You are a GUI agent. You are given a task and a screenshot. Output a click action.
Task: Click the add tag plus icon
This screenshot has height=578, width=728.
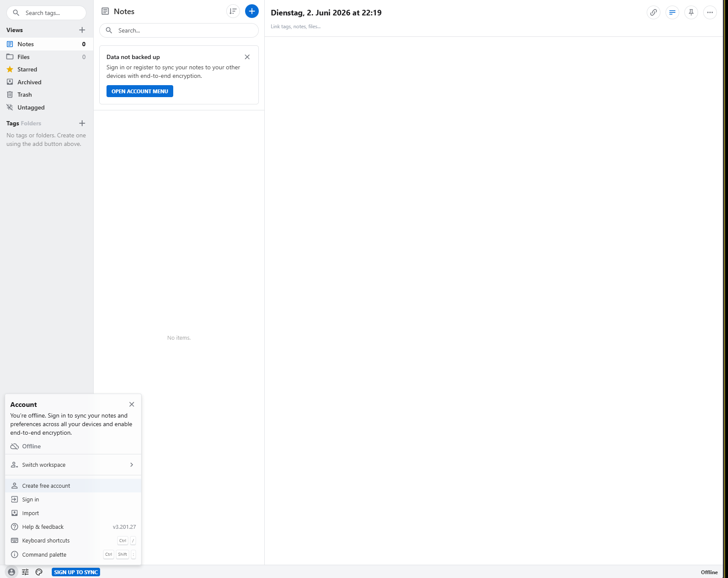82,123
